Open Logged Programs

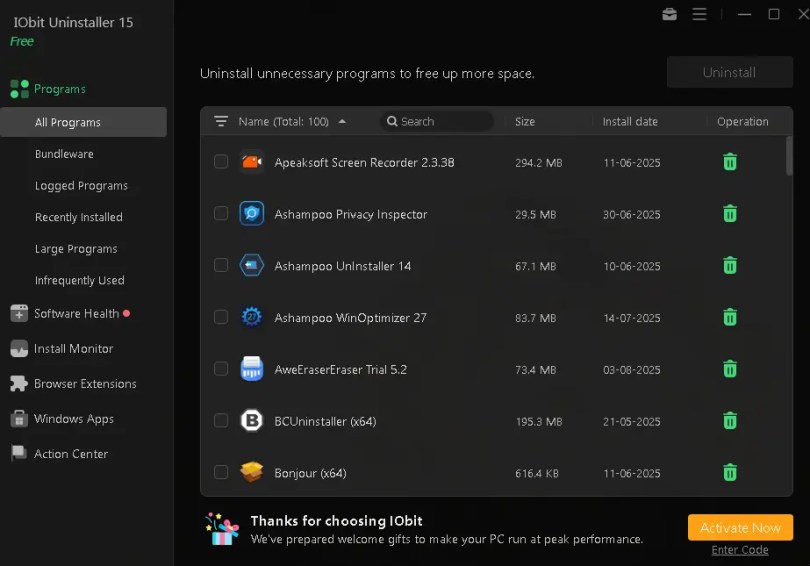tap(81, 186)
